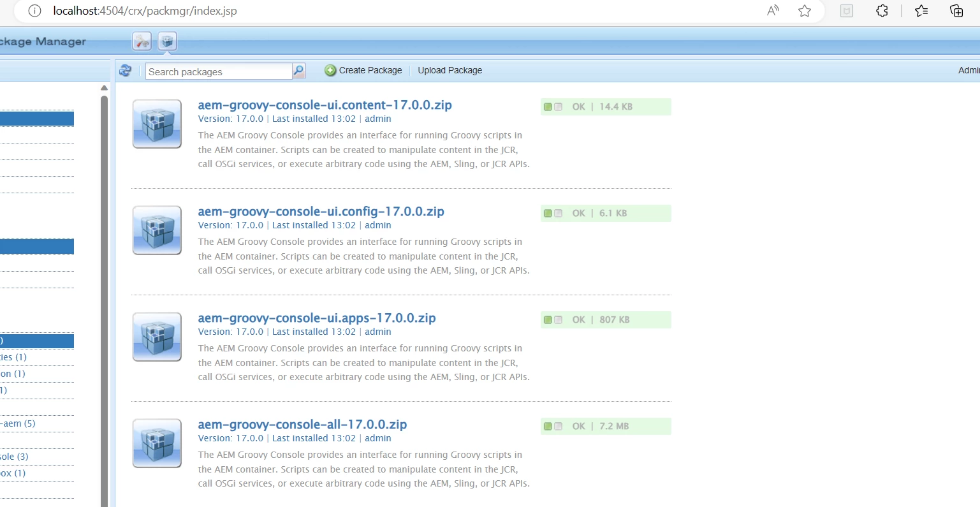
Task: Click 'admin' under ui.apps package
Action: coord(378,332)
